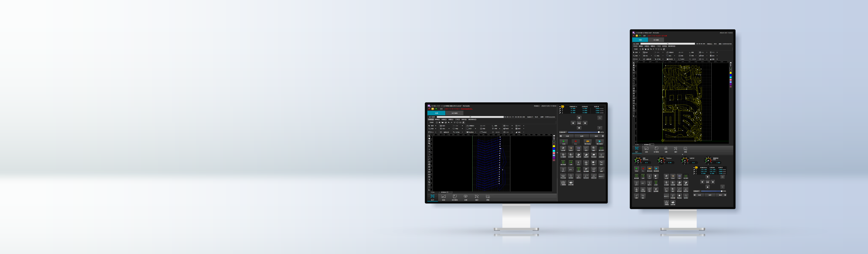Open Monitoring chart icon on landscape monitor
The image size is (868, 254).
pyautogui.click(x=443, y=196)
